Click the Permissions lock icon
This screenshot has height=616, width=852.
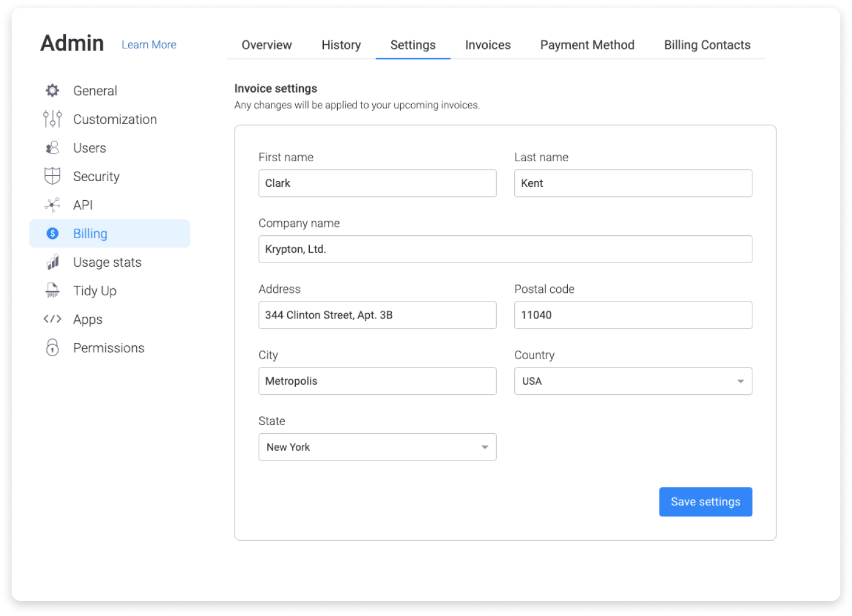pos(52,348)
